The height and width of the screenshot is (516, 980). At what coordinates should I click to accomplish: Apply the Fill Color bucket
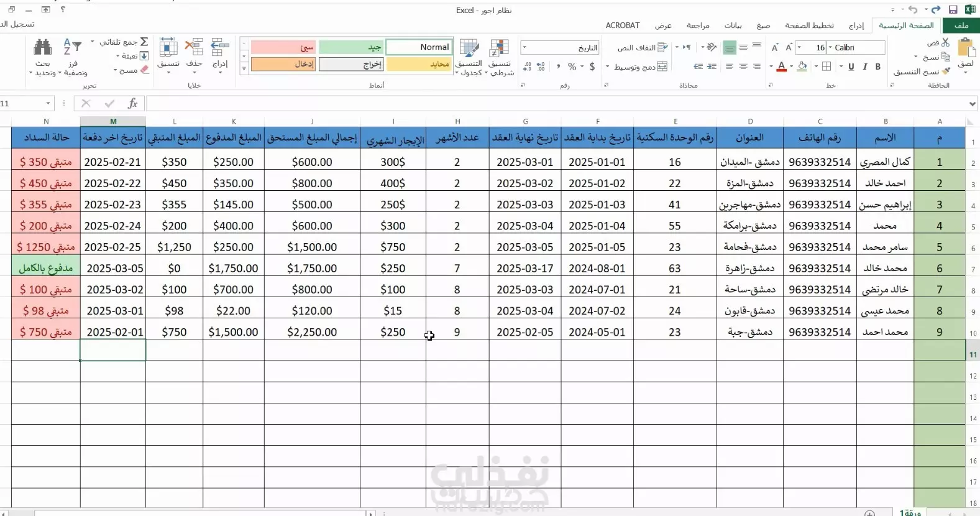point(802,67)
